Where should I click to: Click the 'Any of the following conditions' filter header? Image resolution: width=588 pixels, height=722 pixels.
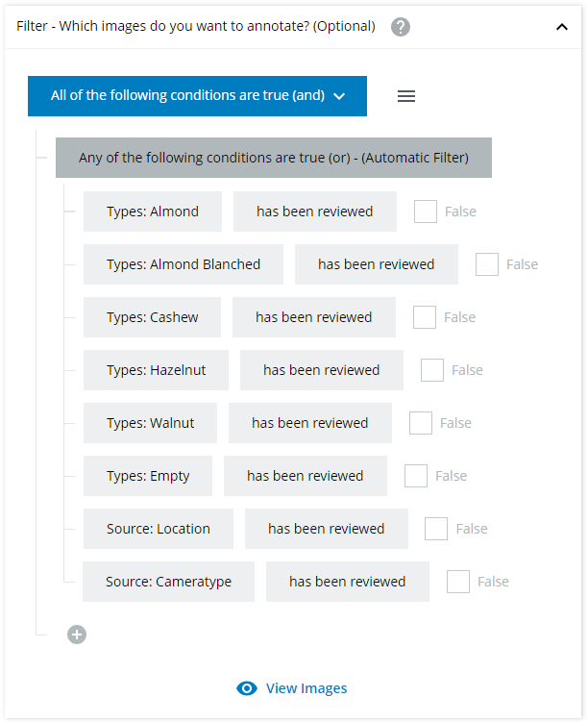click(x=274, y=158)
